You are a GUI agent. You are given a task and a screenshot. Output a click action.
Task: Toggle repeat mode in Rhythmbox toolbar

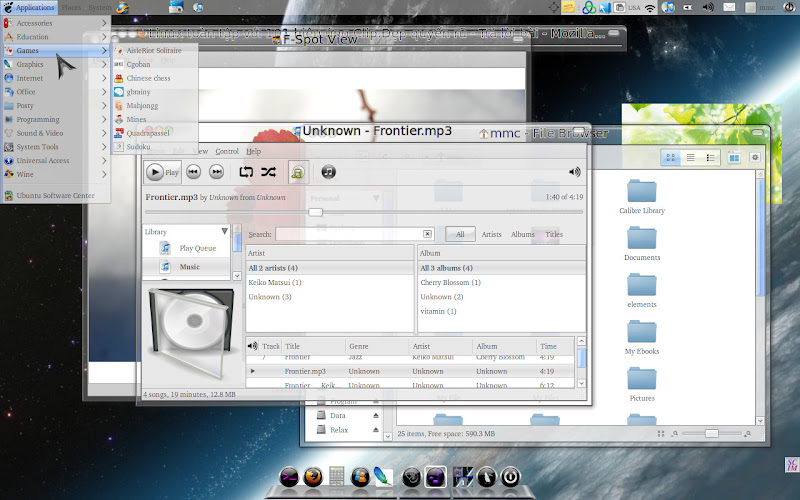(x=246, y=172)
